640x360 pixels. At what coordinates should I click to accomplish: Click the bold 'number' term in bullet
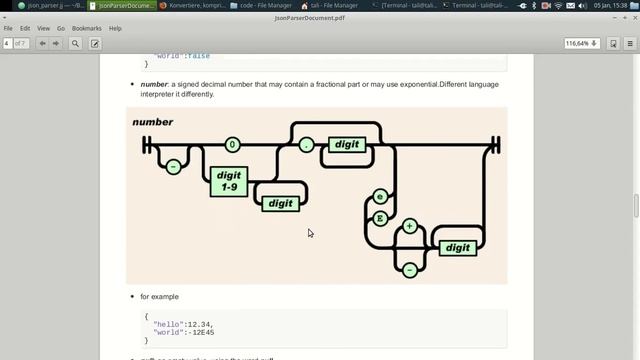coord(154,84)
